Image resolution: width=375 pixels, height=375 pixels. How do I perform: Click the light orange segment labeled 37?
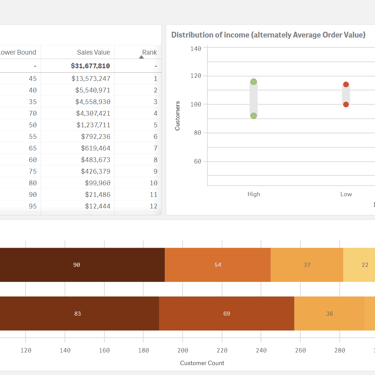[x=307, y=265]
